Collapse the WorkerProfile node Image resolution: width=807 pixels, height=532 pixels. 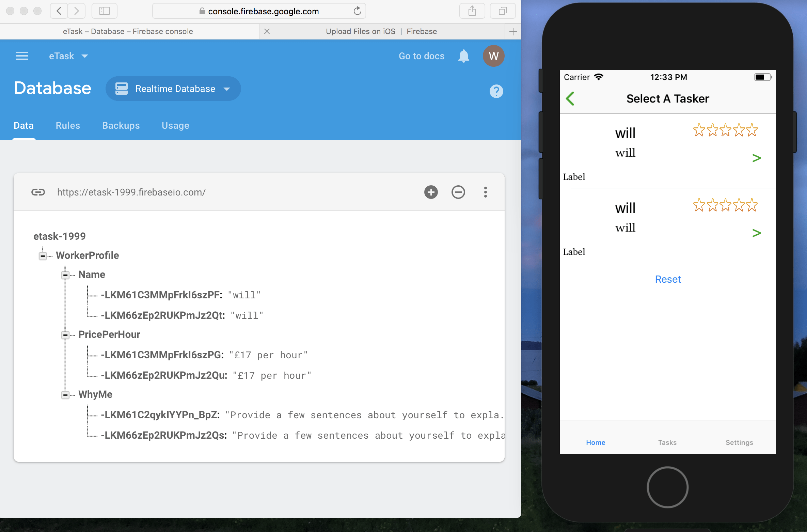[43, 256]
